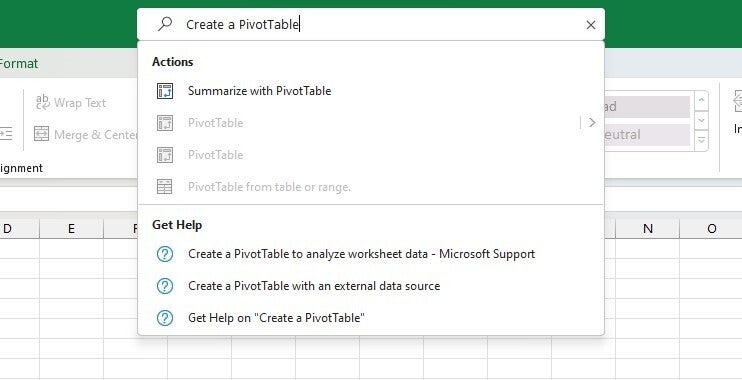The height and width of the screenshot is (380, 742).
Task: Choose the 'PivotTable' entry without submenu arrow
Action: 371,155
